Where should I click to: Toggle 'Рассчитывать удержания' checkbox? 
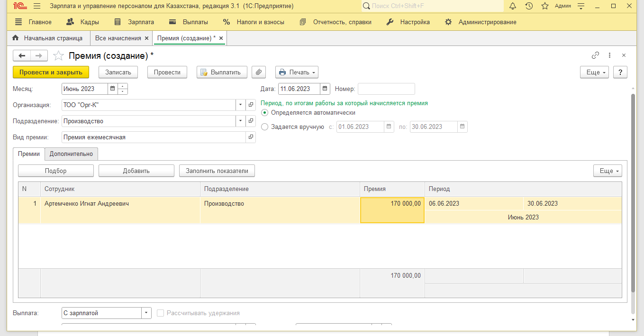(160, 313)
